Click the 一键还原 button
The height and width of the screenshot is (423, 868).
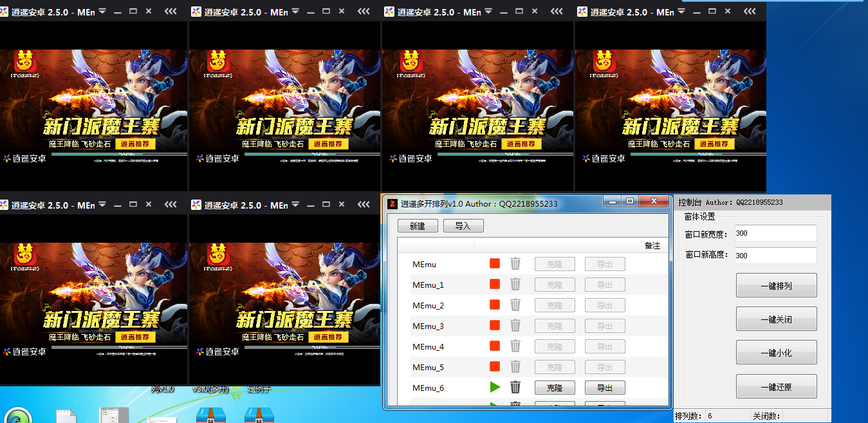[x=777, y=387]
